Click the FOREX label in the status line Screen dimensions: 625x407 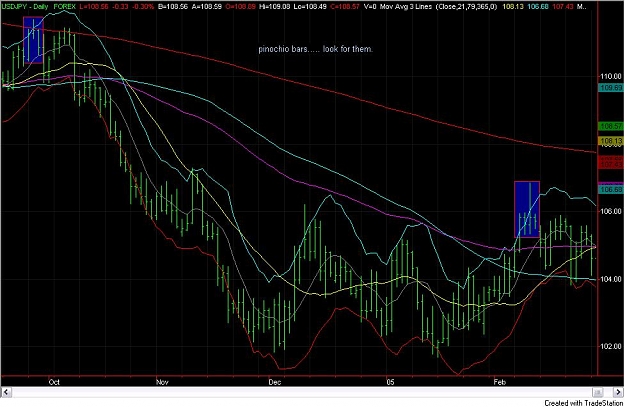click(x=65, y=7)
